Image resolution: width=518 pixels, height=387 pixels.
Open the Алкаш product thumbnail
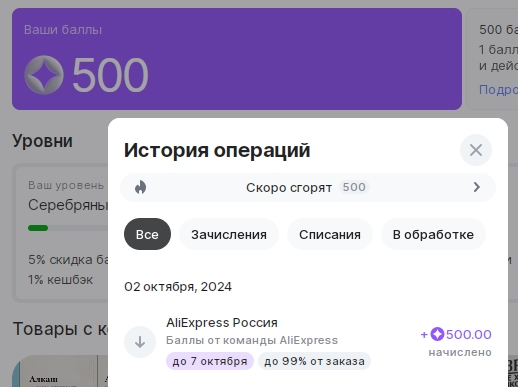point(54,371)
